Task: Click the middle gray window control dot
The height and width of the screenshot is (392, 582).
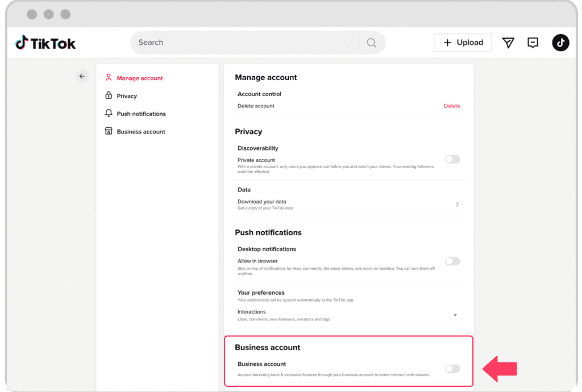Action: point(49,14)
